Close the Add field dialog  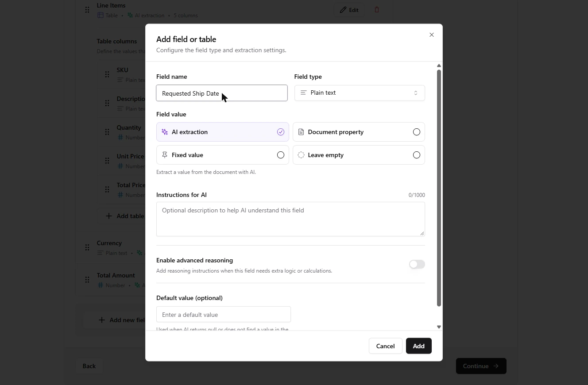432,35
